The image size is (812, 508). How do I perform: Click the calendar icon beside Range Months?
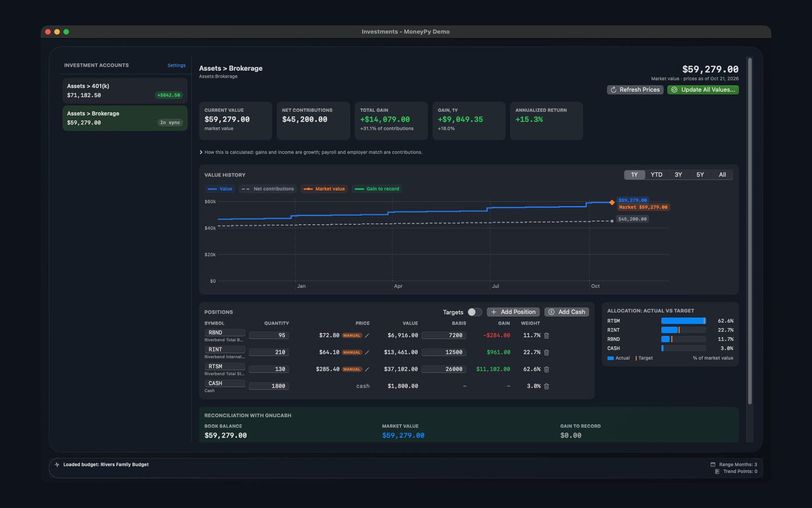coord(713,464)
